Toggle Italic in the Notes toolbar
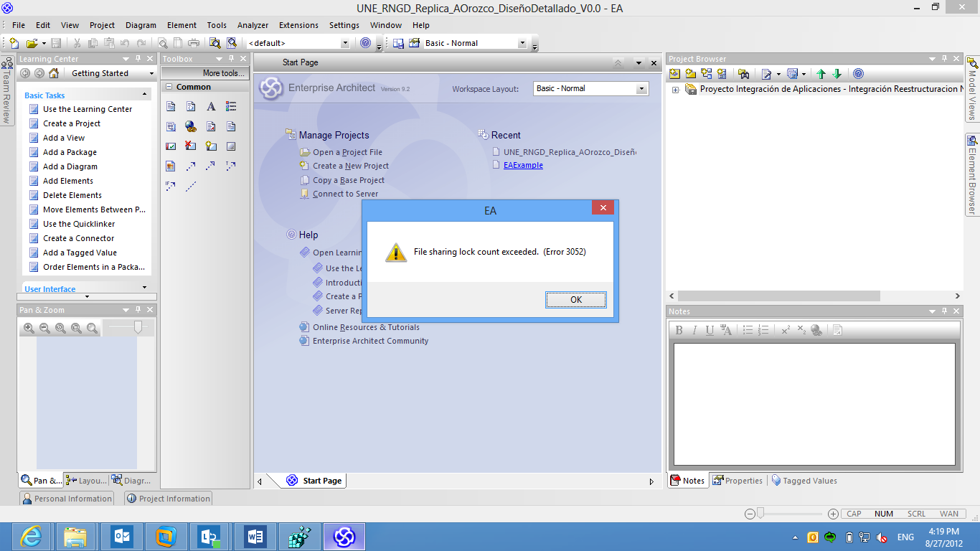 [694, 330]
